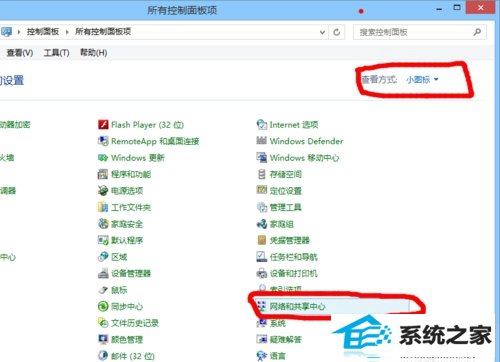The height and width of the screenshot is (362, 500).
Task: Open the 工具(T) menu
Action: pyautogui.click(x=56, y=53)
